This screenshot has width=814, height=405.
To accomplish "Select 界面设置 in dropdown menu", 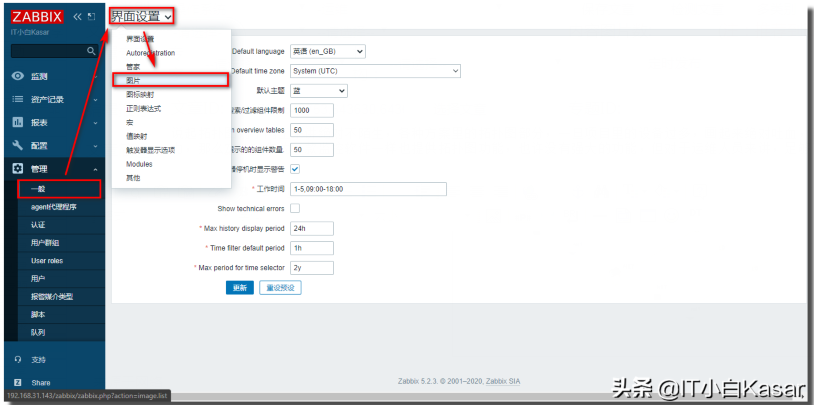I will click(x=140, y=39).
